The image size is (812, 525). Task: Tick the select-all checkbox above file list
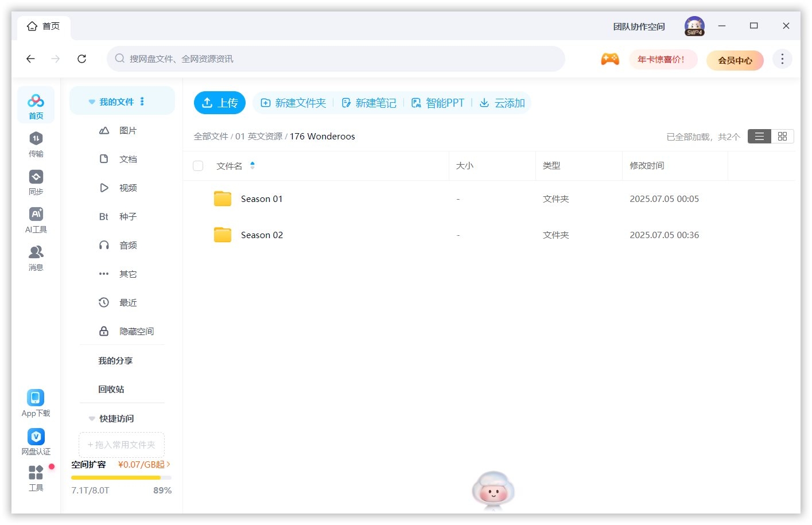[x=198, y=165]
